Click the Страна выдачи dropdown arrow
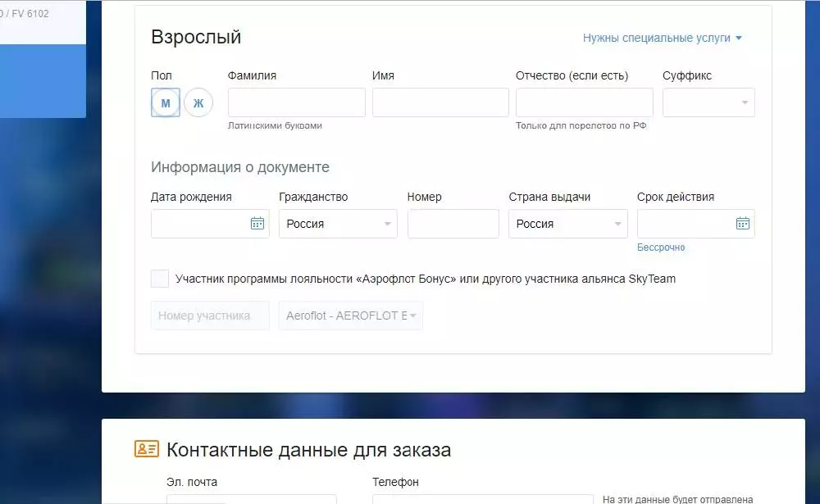Screen dimensions: 820x504 617,223
